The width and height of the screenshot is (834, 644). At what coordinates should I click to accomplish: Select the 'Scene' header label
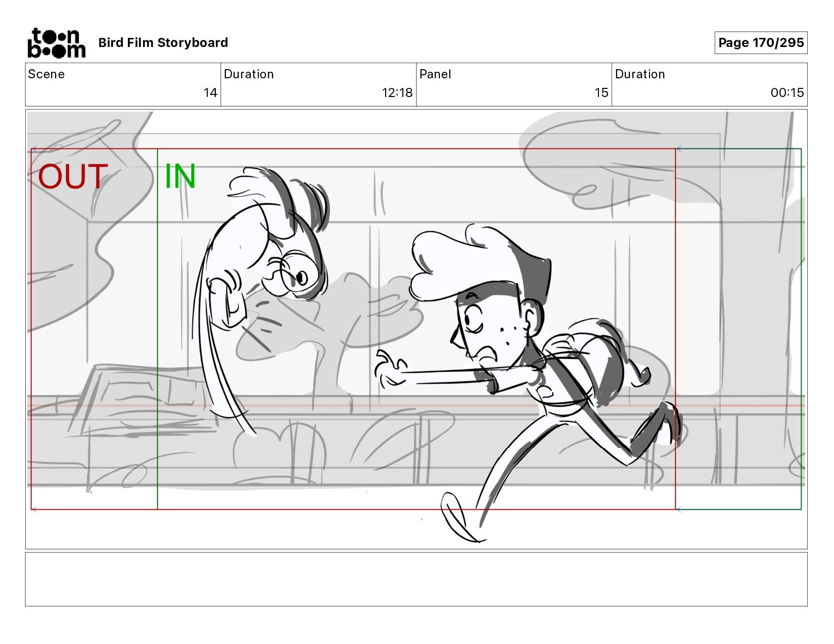[47, 74]
